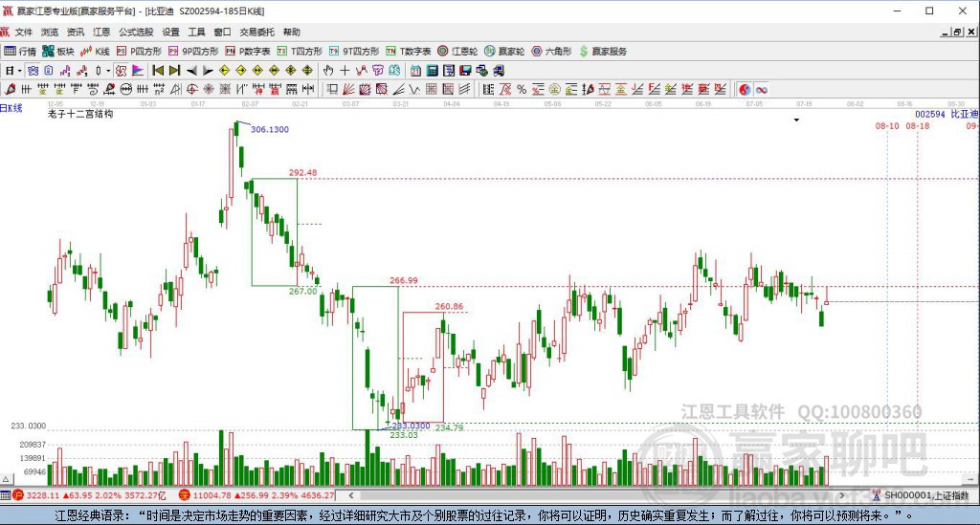Open the 板块 sectors view
Screen dimensions: 980x525
pyautogui.click(x=58, y=52)
